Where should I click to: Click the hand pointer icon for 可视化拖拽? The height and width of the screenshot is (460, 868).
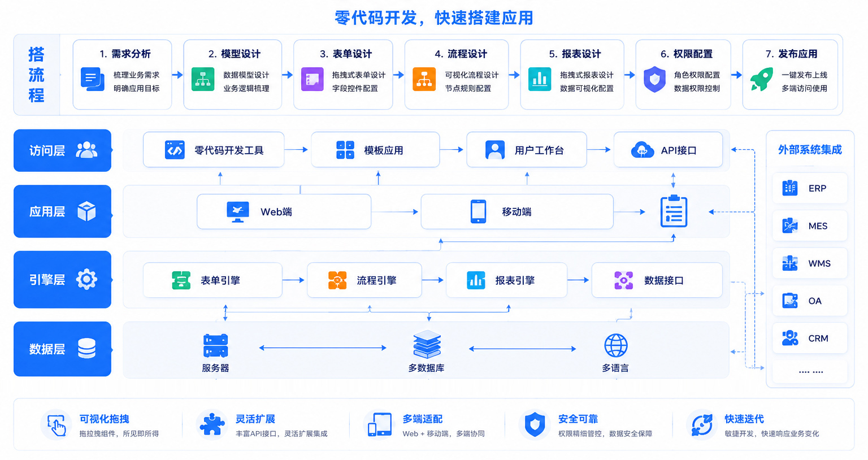point(56,426)
